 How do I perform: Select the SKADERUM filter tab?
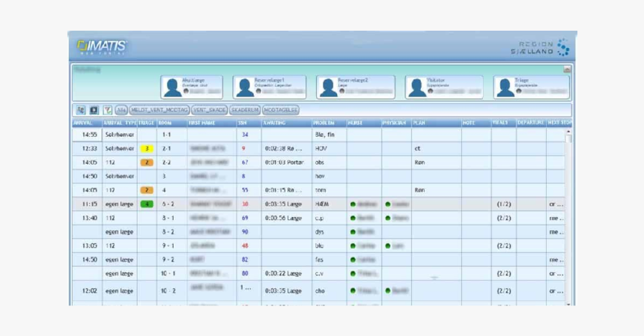click(245, 110)
